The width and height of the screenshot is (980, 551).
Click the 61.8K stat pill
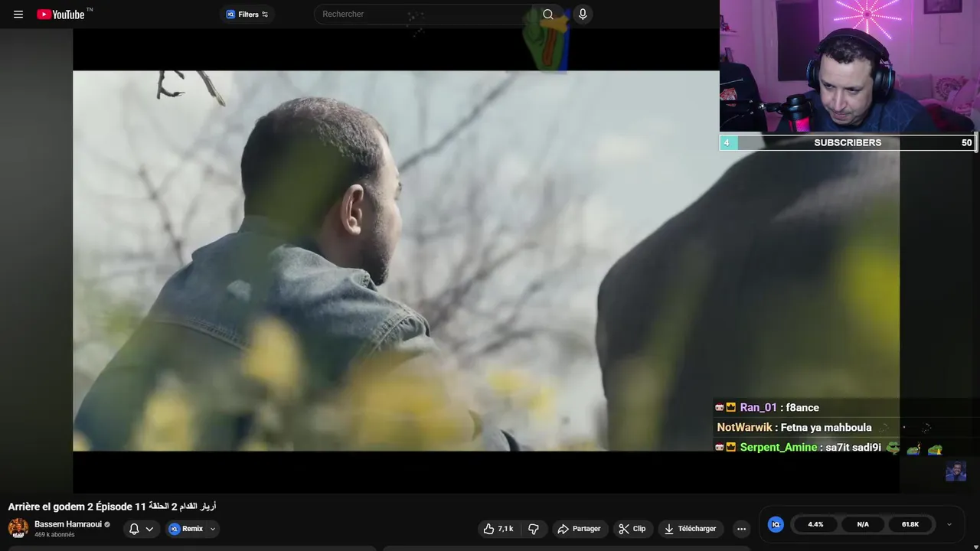(x=910, y=524)
